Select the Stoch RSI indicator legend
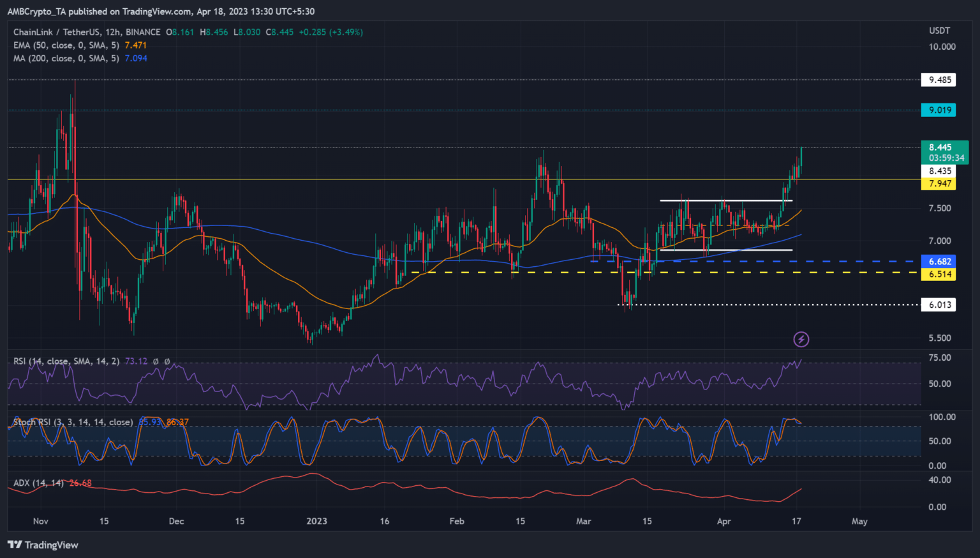The image size is (980, 558). [73, 422]
